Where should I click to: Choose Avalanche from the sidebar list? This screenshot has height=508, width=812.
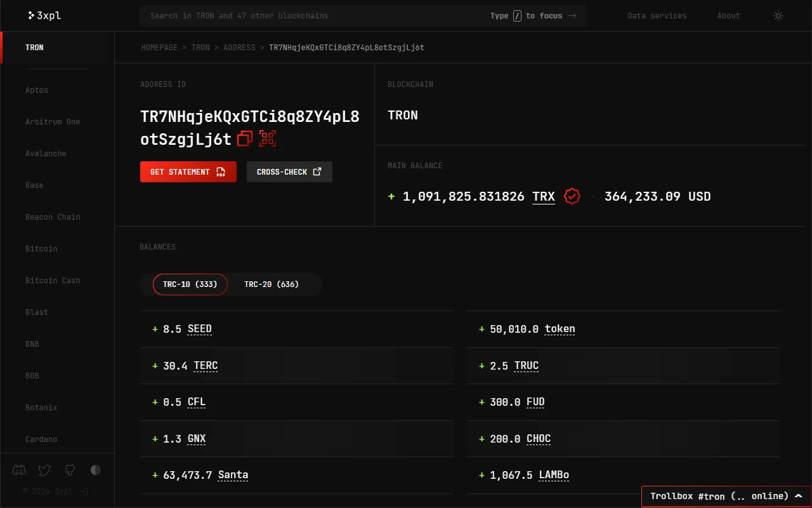46,154
